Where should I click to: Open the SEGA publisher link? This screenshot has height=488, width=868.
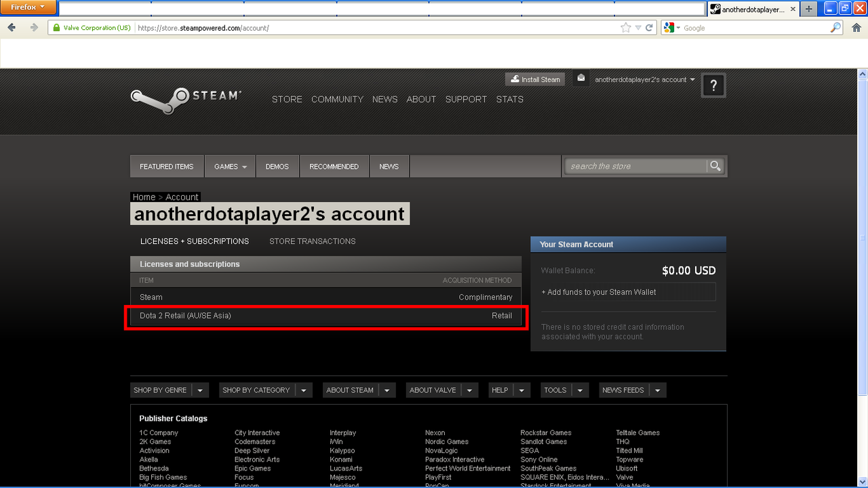tap(530, 451)
